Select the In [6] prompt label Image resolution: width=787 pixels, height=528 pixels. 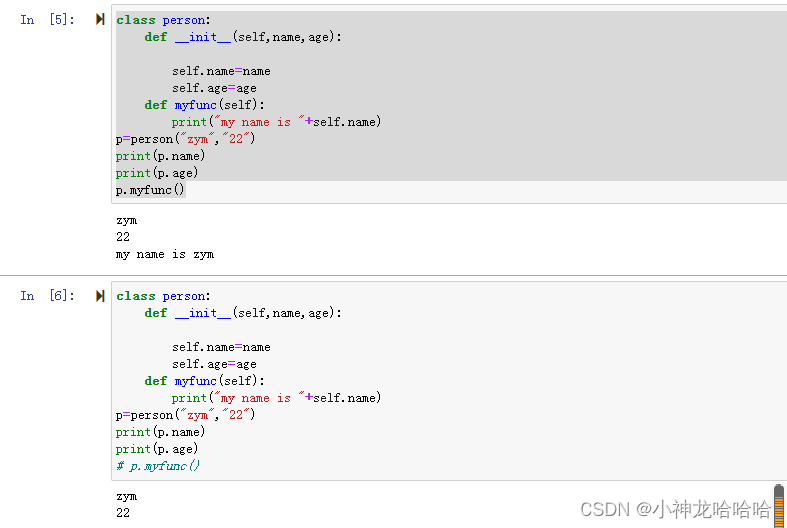(47, 296)
